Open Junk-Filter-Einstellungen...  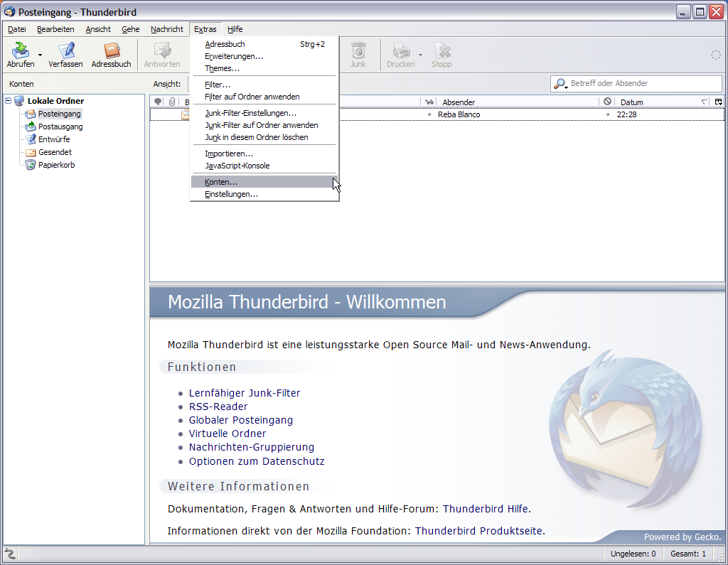point(264,113)
